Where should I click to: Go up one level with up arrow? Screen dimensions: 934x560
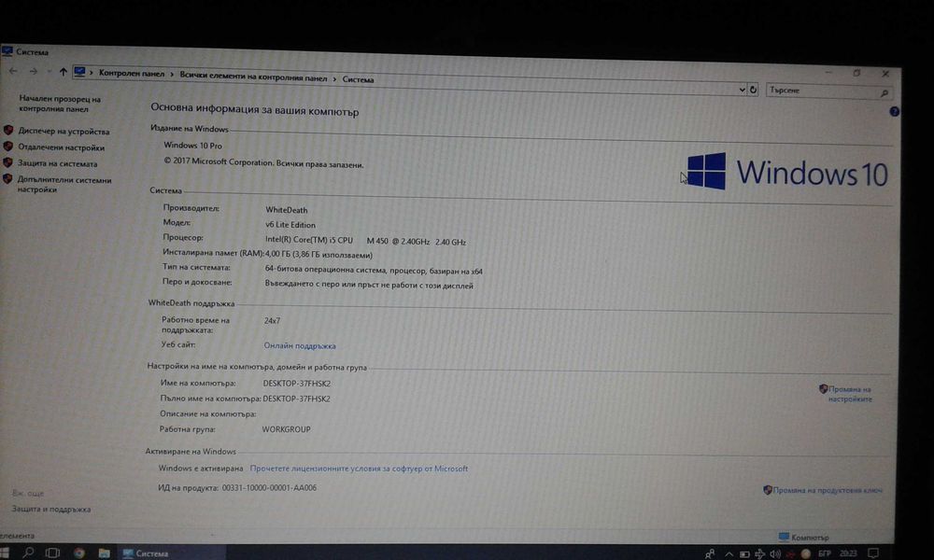pos(64,72)
